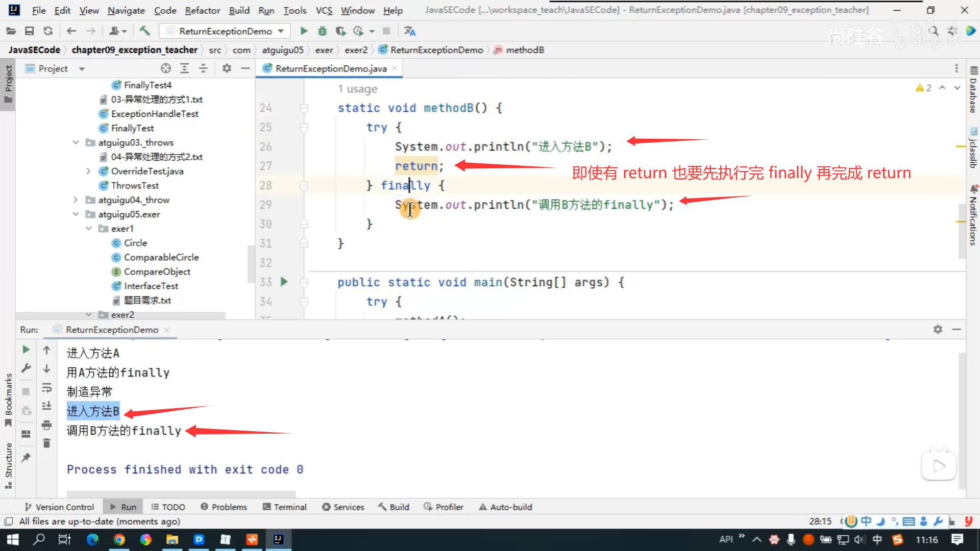
Task: Open the Refactor menu
Action: point(202,10)
